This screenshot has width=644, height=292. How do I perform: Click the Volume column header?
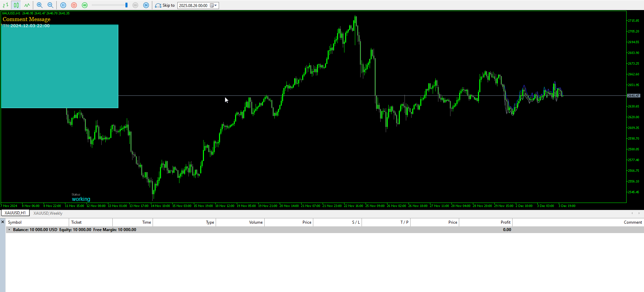pyautogui.click(x=240, y=222)
